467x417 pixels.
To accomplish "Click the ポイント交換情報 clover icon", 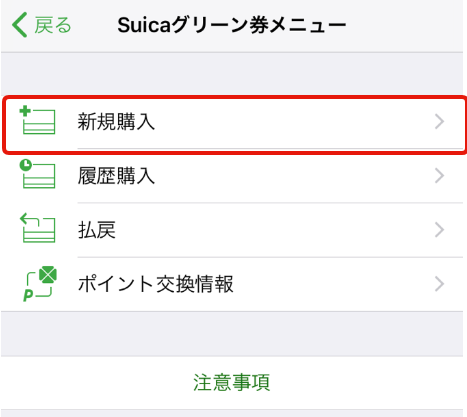I will click(x=40, y=284).
